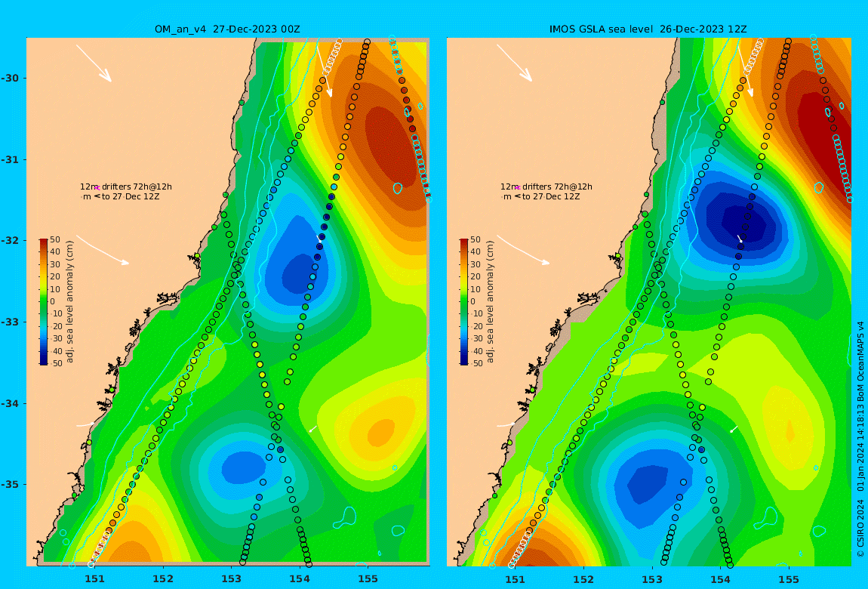This screenshot has height=589, width=868.
Task: Click longitude label 154 under the left map
Action: click(300, 579)
